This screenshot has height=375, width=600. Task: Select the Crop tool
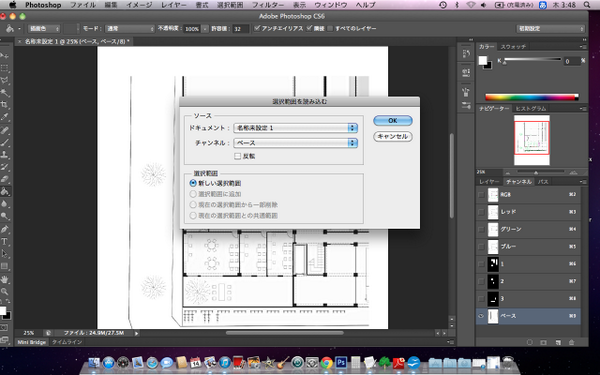click(x=5, y=105)
